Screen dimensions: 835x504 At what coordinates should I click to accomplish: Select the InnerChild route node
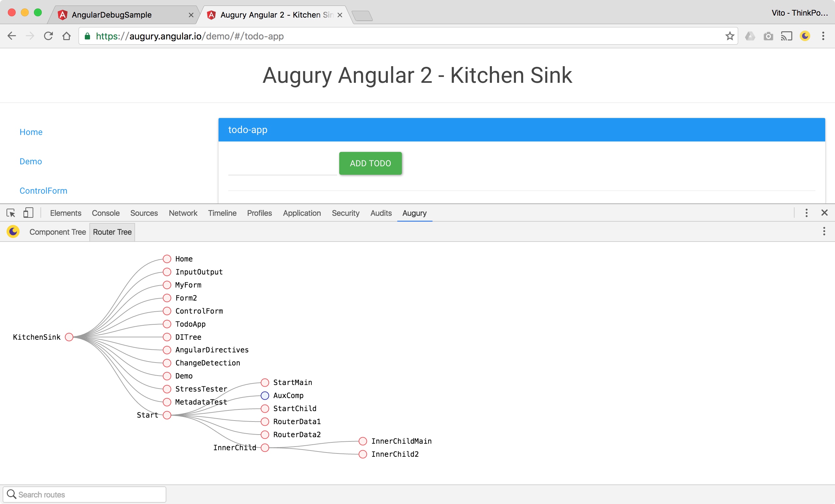click(x=265, y=448)
